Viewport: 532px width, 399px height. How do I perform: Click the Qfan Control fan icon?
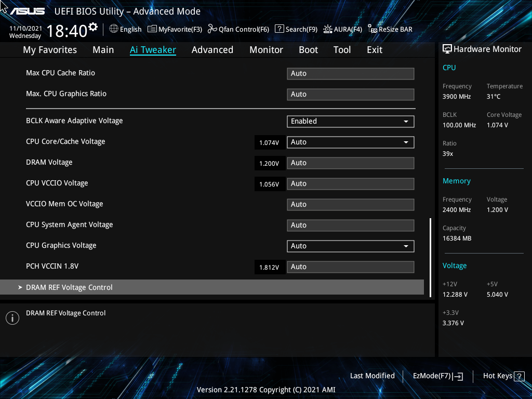[212, 29]
